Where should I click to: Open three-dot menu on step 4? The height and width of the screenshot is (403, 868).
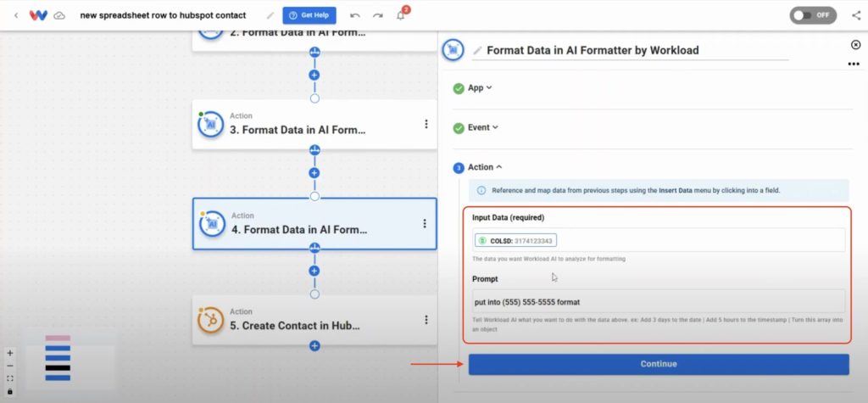click(x=425, y=223)
